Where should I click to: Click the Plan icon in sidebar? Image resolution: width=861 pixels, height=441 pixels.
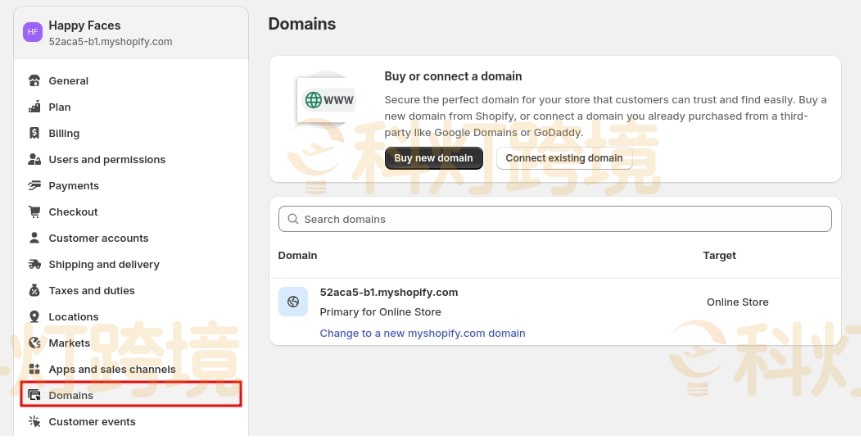(35, 107)
